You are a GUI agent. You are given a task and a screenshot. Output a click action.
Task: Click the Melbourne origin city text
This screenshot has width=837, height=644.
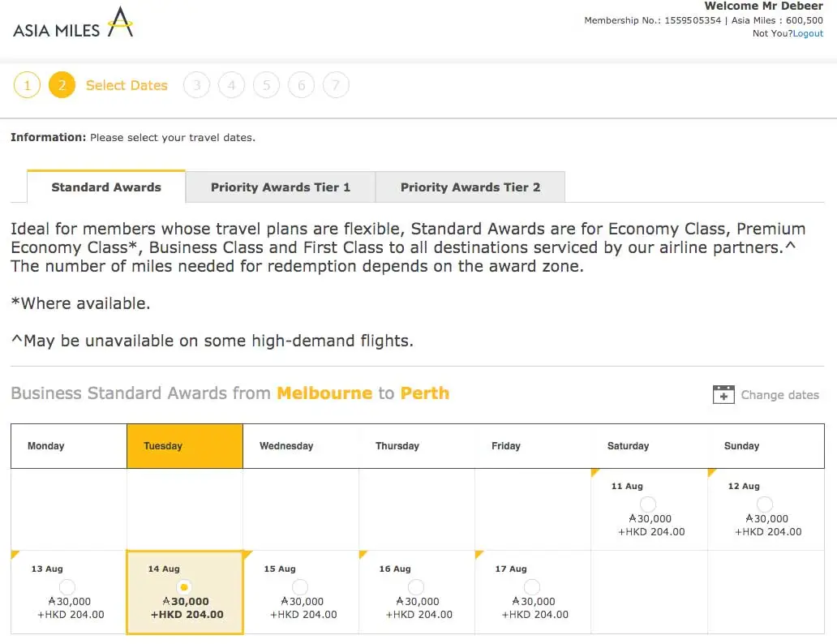(x=324, y=393)
